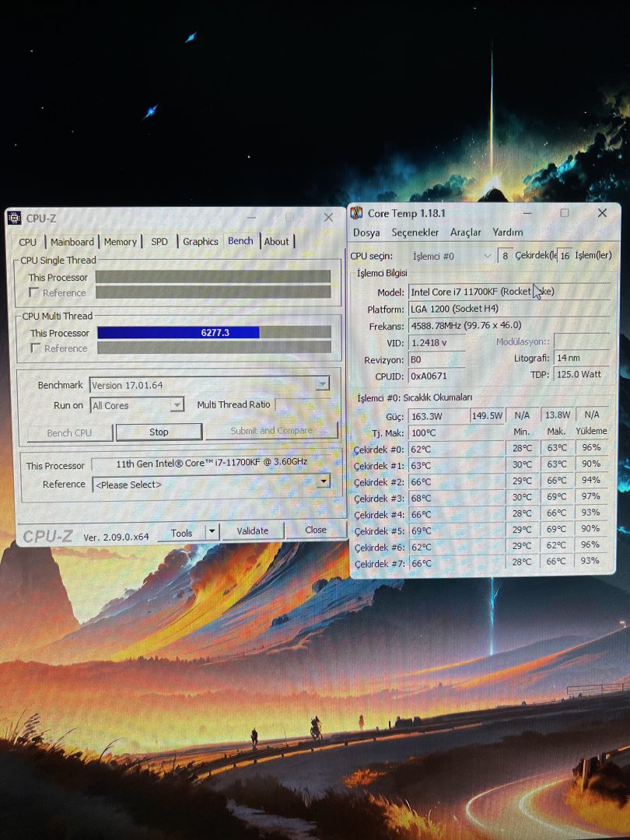Switch to the Graphics tab
Screen dimensions: 630x840
pos(201,242)
